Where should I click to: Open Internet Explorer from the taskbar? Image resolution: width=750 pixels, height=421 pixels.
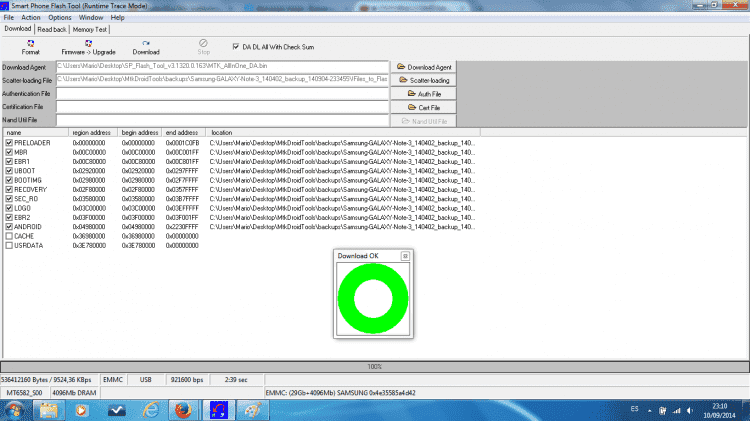click(x=150, y=410)
